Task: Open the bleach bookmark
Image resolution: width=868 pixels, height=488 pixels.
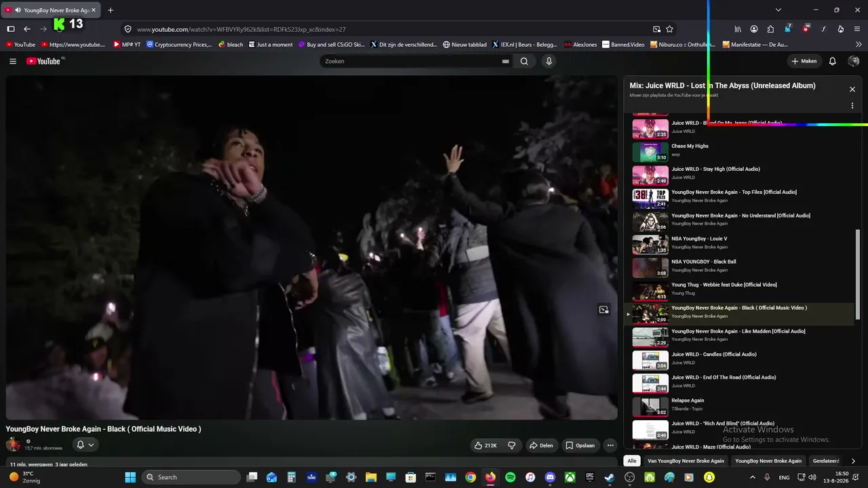Action: point(231,45)
